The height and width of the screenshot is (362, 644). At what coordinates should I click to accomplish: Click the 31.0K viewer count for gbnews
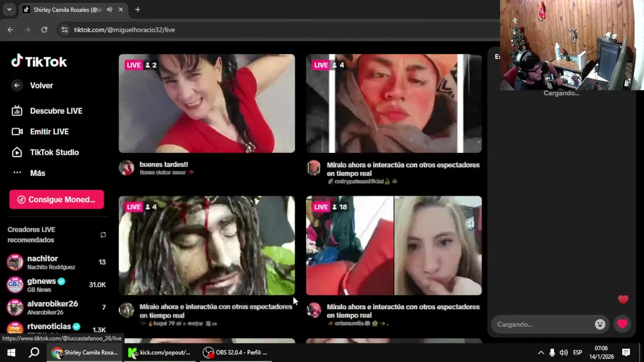coord(97,285)
